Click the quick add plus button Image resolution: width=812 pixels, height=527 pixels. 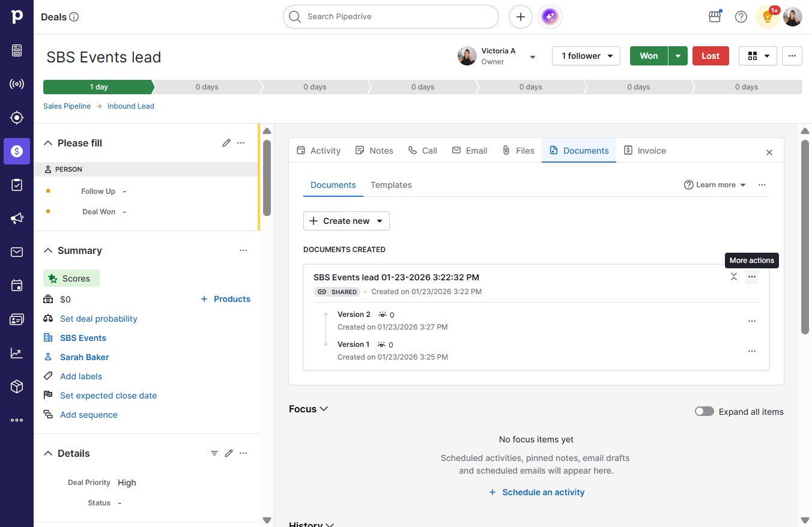pyautogui.click(x=521, y=17)
